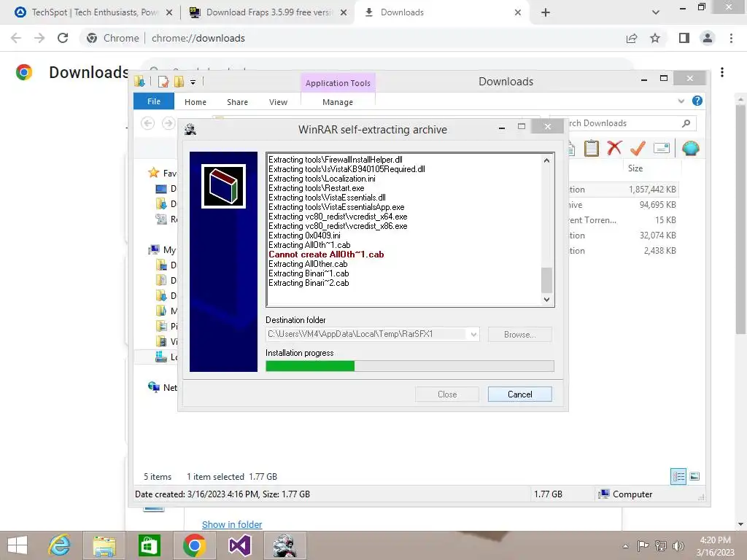Viewport: 747px width, 560px height.
Task: Open Explorer quick access toolbar dropdown
Action: point(193,82)
